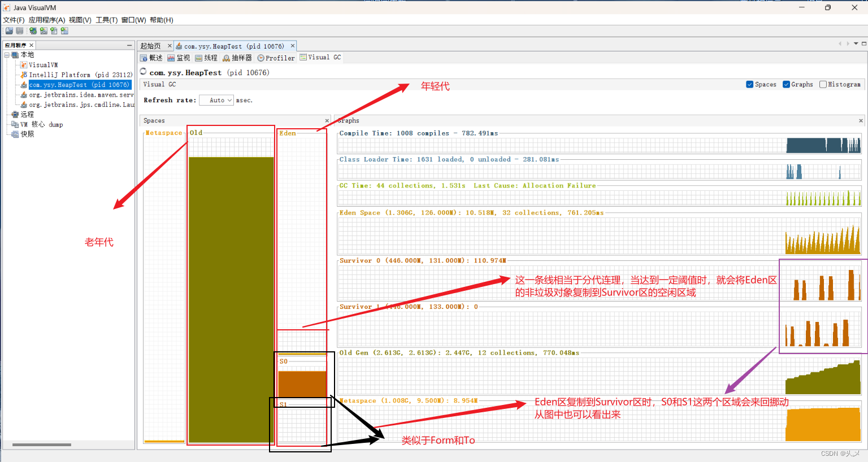
Task: Click the Add VM Coredump toolbar icon
Action: 54,31
